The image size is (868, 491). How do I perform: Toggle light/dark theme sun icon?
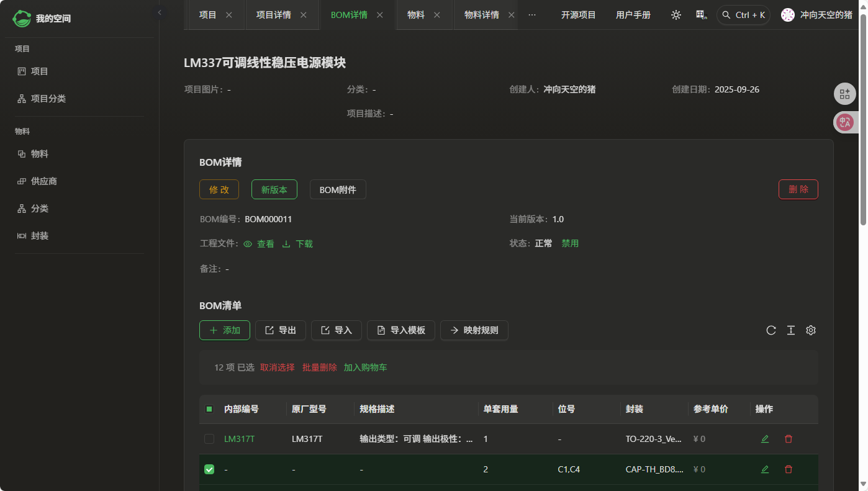(x=676, y=15)
